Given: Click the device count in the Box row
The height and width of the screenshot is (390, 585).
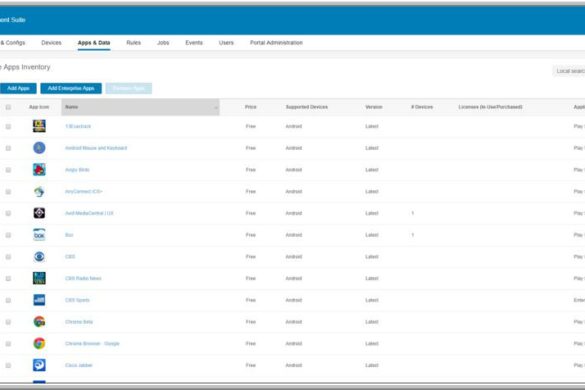Looking at the screenshot, I should coord(413,235).
